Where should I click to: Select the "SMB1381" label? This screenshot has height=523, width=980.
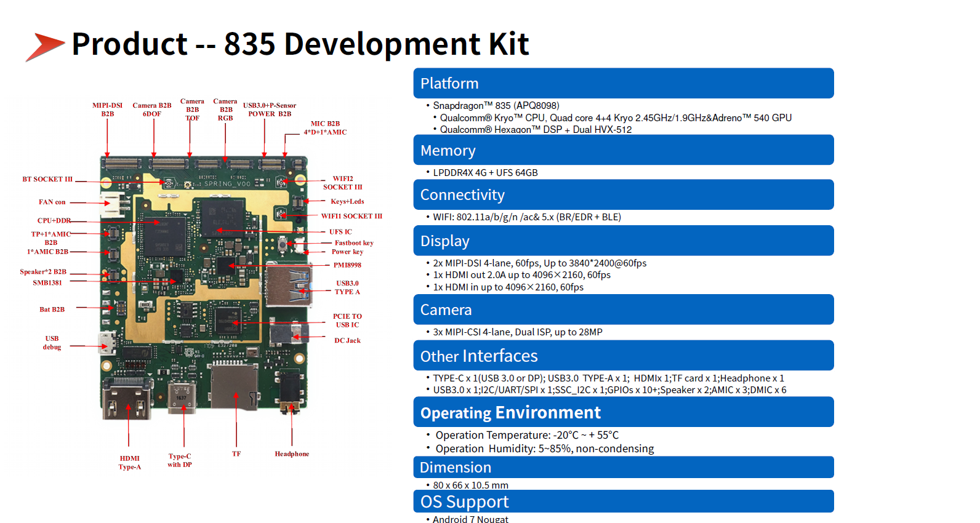coord(47,283)
